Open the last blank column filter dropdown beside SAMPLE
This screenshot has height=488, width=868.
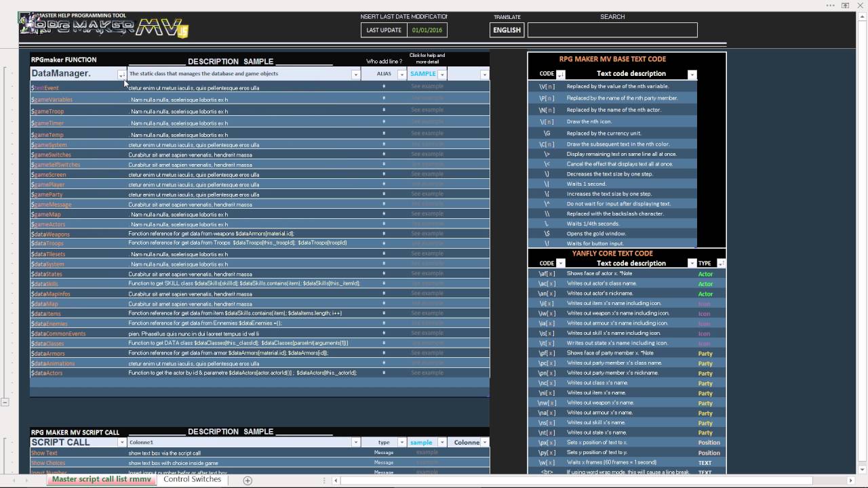pos(484,75)
